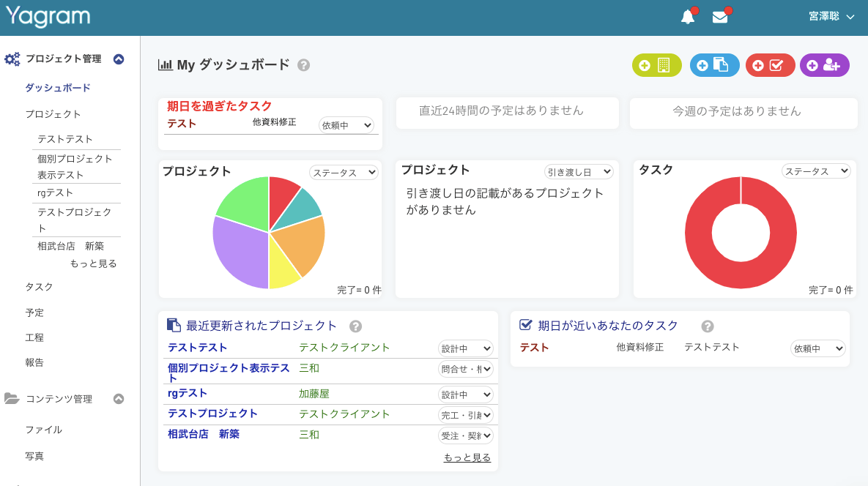
Task: Collapse the コンテンツ管理 sidebar section
Action: point(119,399)
